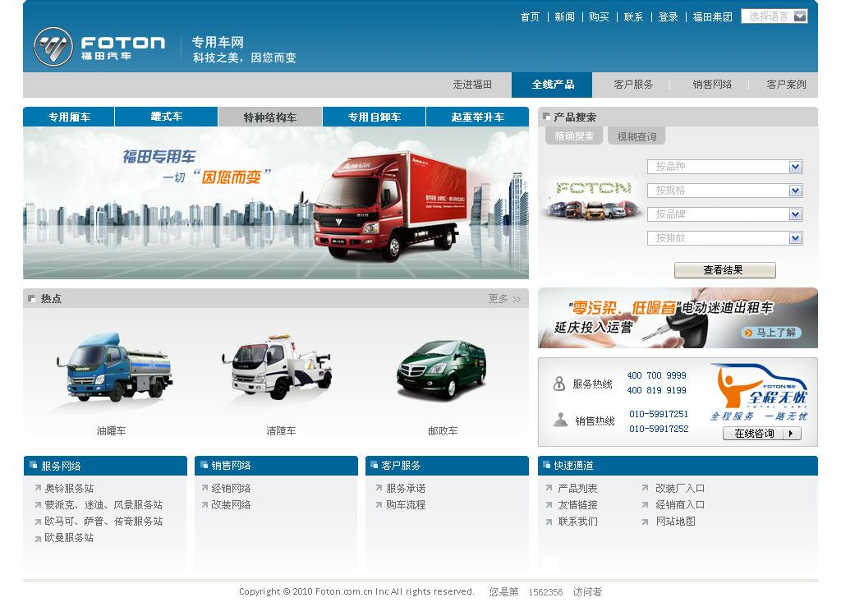
Task: Click the 登录 link
Action: click(x=668, y=17)
